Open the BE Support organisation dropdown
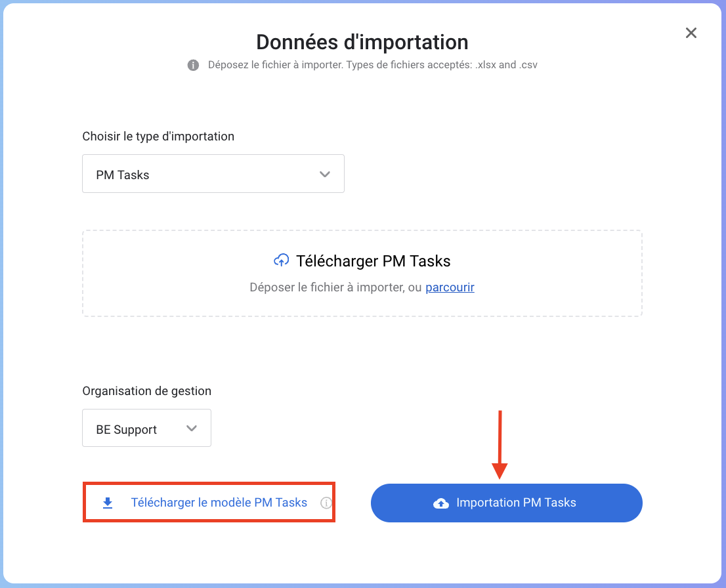The height and width of the screenshot is (588, 726). point(146,429)
